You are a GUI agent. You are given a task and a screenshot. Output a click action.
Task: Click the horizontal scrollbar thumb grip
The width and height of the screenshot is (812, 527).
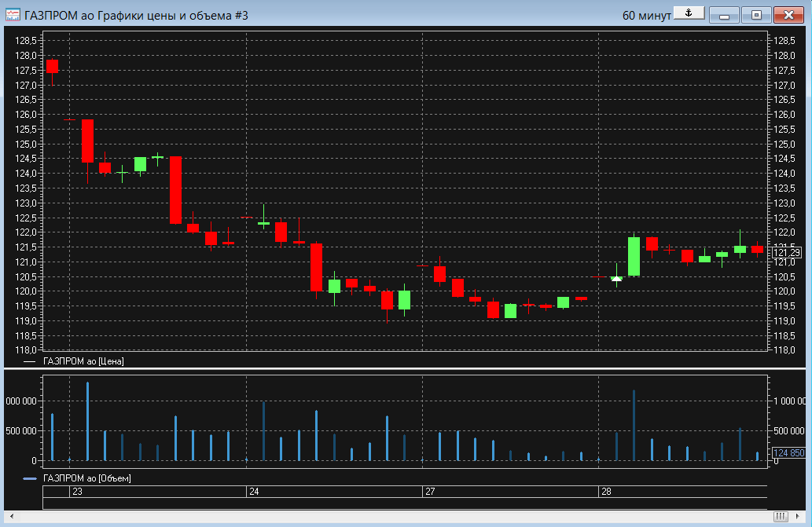pyautogui.click(x=781, y=516)
